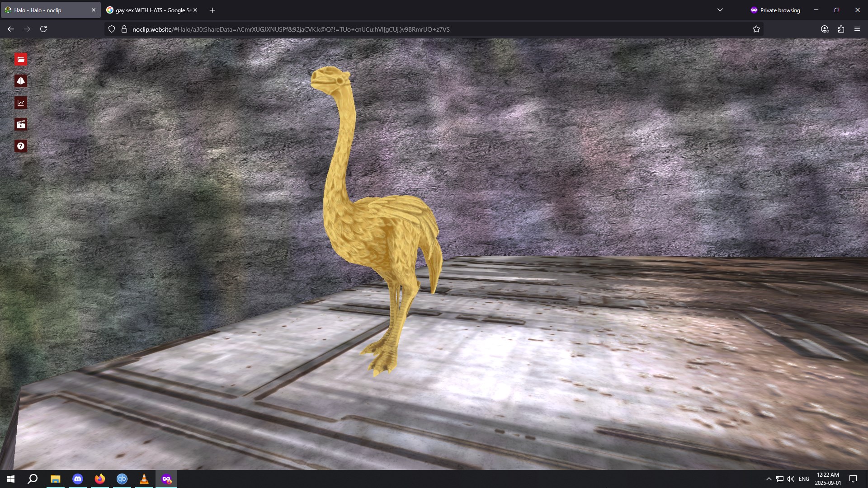Open the clock showing 12:22 AM
Screen dimensions: 868x488
pyautogui.click(x=828, y=479)
